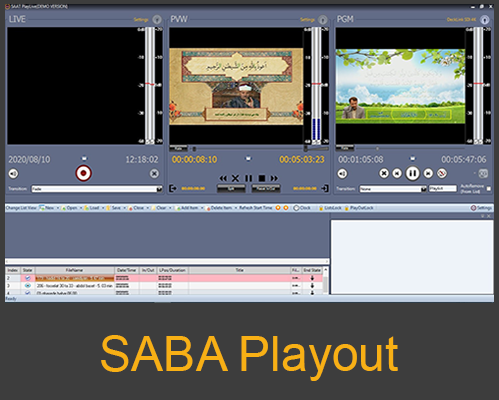Click Refresh Start Time in toolbar
The image size is (499, 400).
(256, 208)
